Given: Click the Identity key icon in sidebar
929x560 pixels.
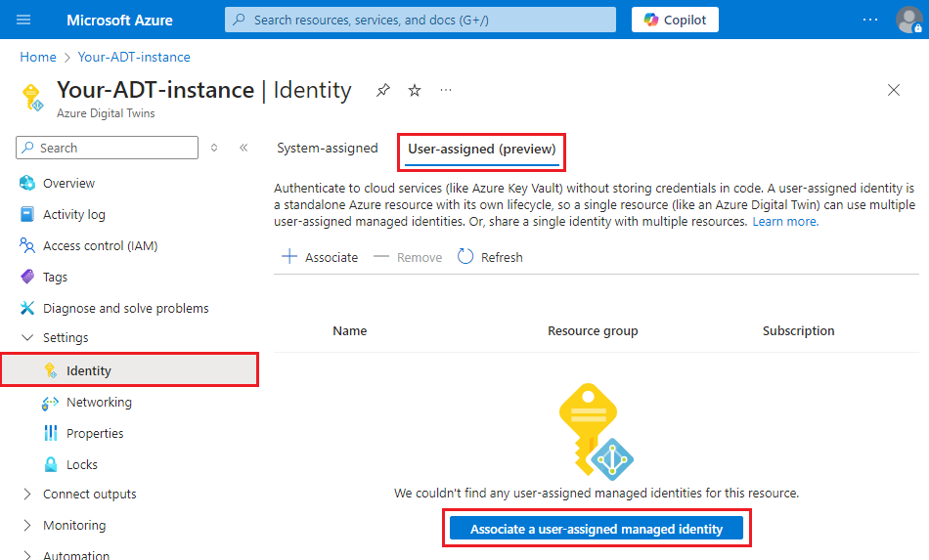Looking at the screenshot, I should (x=51, y=370).
